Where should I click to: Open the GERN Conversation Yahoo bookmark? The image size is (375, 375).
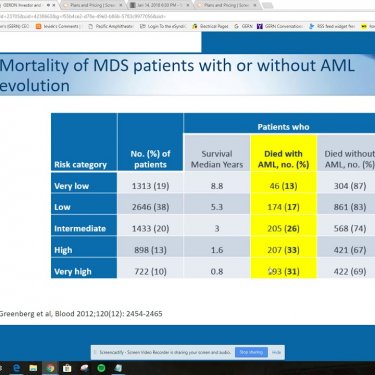[x=280, y=26]
